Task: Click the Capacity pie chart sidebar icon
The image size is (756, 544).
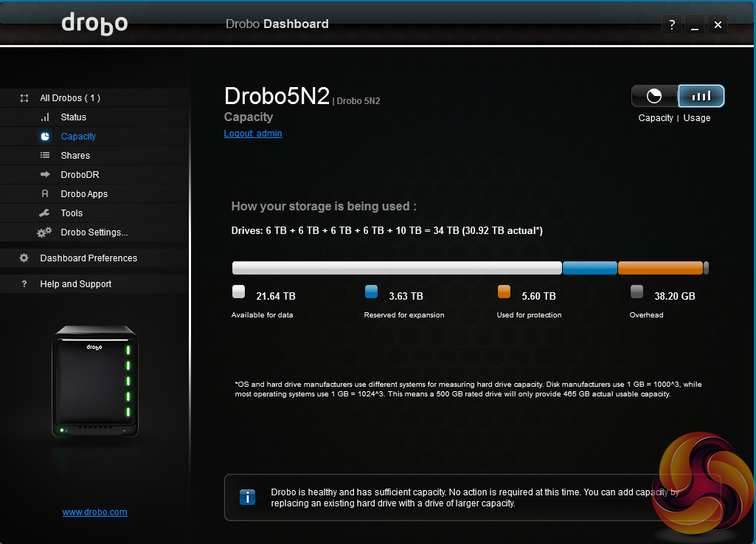Action: (x=45, y=137)
